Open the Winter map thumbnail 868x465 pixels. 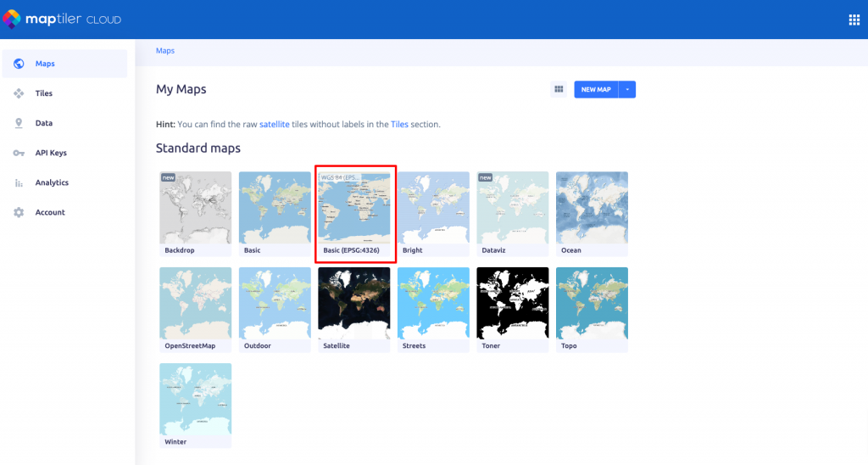pos(196,399)
